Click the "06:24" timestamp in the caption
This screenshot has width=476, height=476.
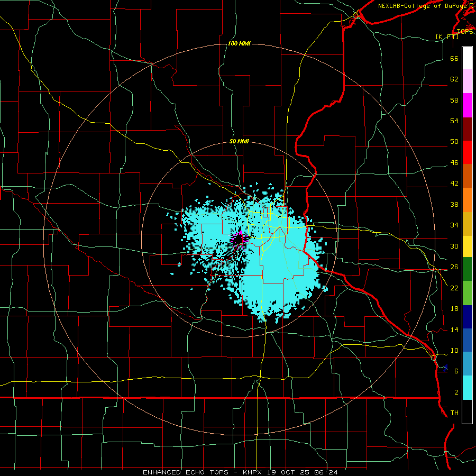(x=327, y=472)
